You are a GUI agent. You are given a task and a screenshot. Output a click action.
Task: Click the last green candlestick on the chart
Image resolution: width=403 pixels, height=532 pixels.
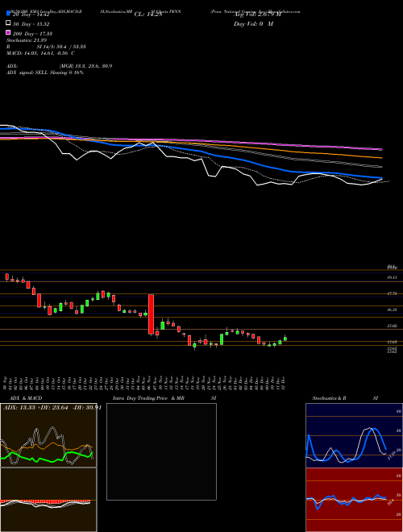pyautogui.click(x=285, y=339)
